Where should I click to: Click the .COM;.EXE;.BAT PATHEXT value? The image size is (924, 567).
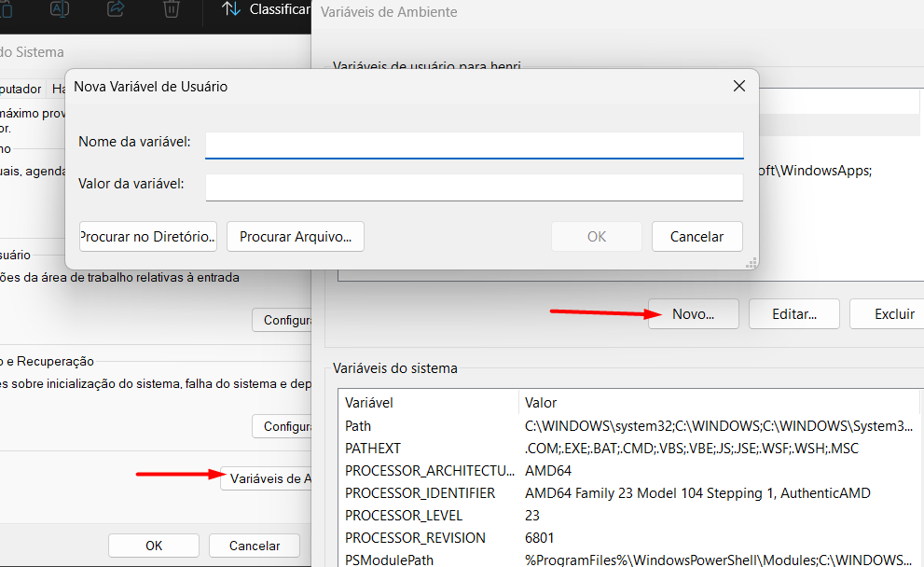pos(691,449)
